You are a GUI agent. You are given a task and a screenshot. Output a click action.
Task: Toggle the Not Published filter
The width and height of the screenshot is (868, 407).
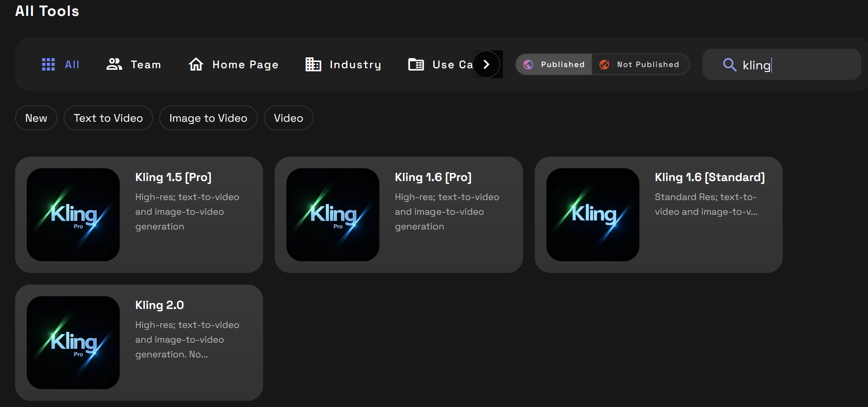(x=641, y=65)
